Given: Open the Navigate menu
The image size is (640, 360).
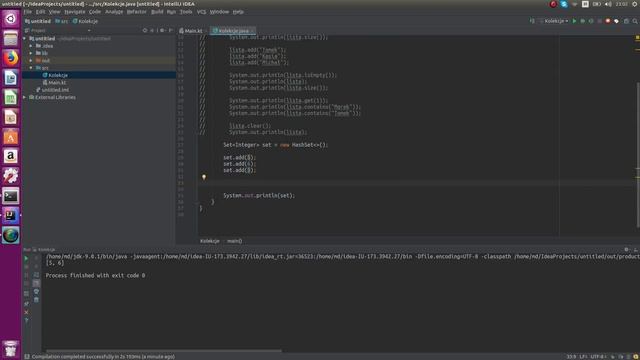Looking at the screenshot, I should (75, 12).
